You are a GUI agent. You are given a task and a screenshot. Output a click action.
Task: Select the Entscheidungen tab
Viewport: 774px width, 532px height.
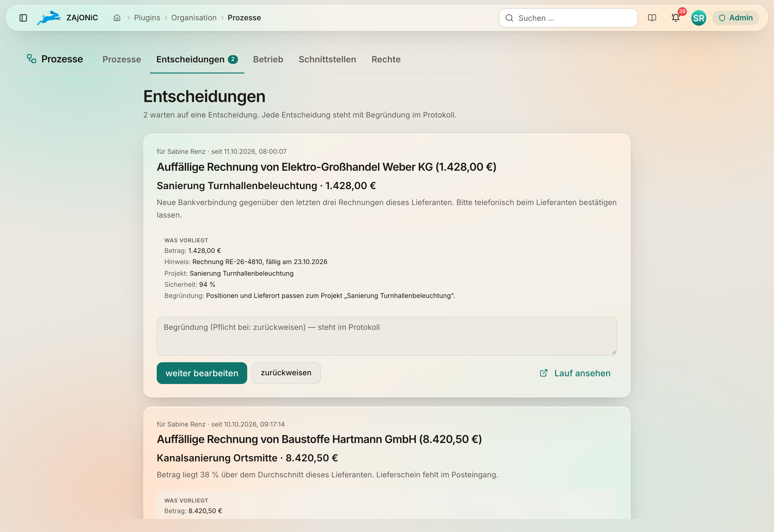tap(197, 59)
